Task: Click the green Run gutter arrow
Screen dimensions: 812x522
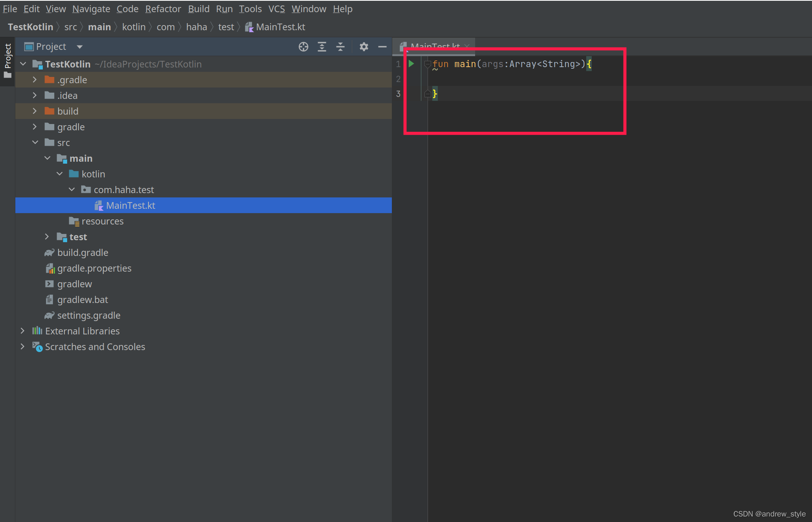Action: pyautogui.click(x=411, y=64)
